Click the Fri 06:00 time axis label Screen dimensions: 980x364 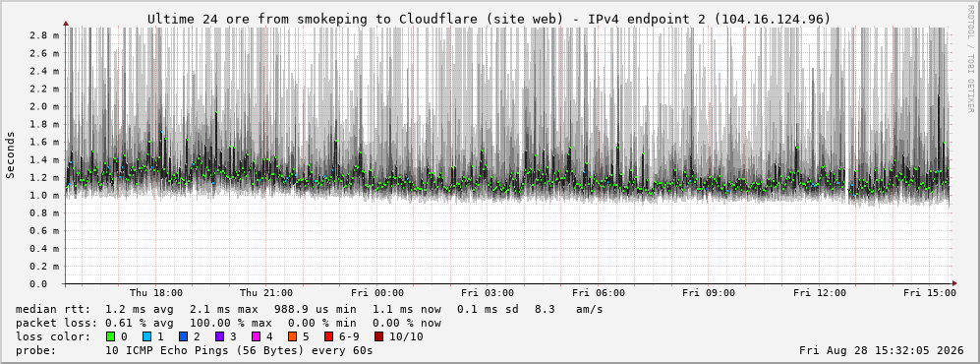(x=599, y=293)
